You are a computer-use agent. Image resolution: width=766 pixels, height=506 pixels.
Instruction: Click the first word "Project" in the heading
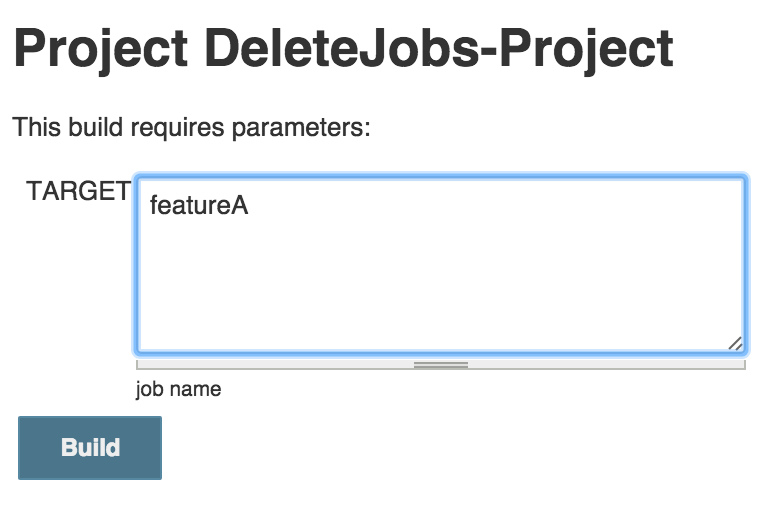click(101, 48)
